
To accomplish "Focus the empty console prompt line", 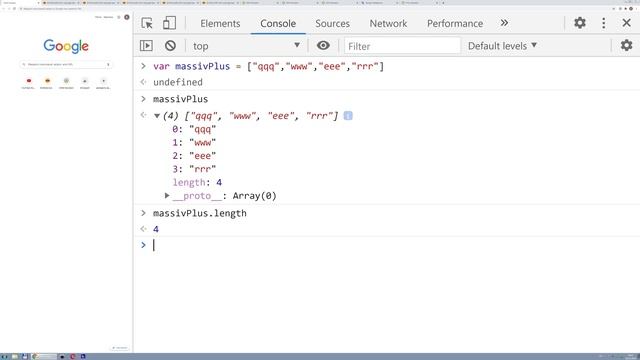I will pos(387,245).
